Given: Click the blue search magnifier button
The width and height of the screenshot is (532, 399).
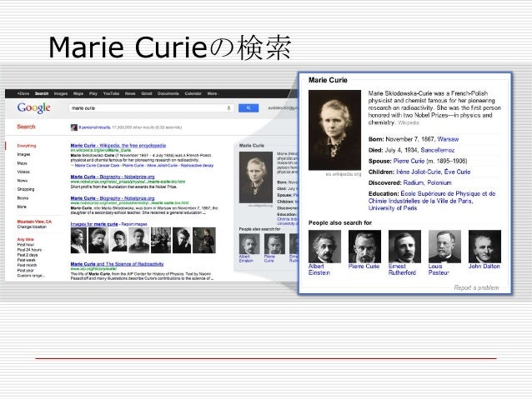Looking at the screenshot, I should tap(248, 108).
